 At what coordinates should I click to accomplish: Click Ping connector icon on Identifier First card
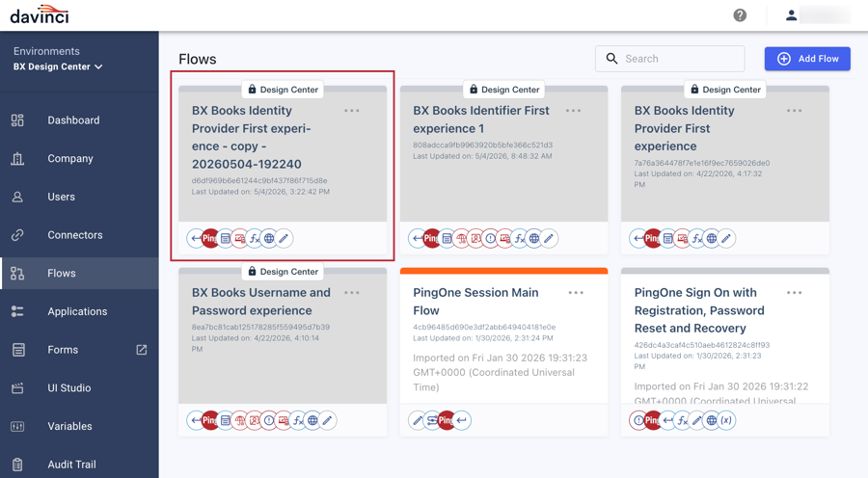431,238
